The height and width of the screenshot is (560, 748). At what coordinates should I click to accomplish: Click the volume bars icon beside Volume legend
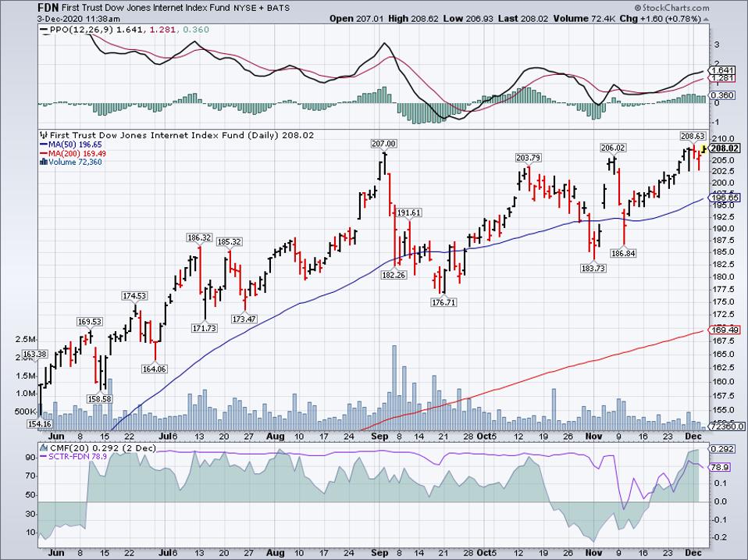coord(44,162)
